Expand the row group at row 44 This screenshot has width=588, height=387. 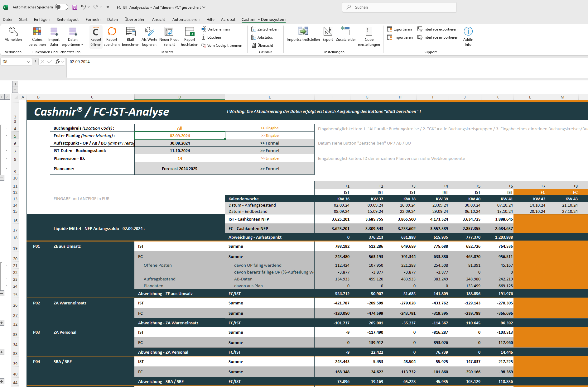(x=2, y=381)
